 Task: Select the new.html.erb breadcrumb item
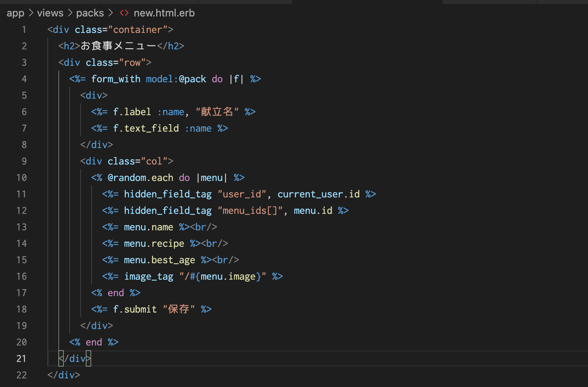(x=164, y=13)
